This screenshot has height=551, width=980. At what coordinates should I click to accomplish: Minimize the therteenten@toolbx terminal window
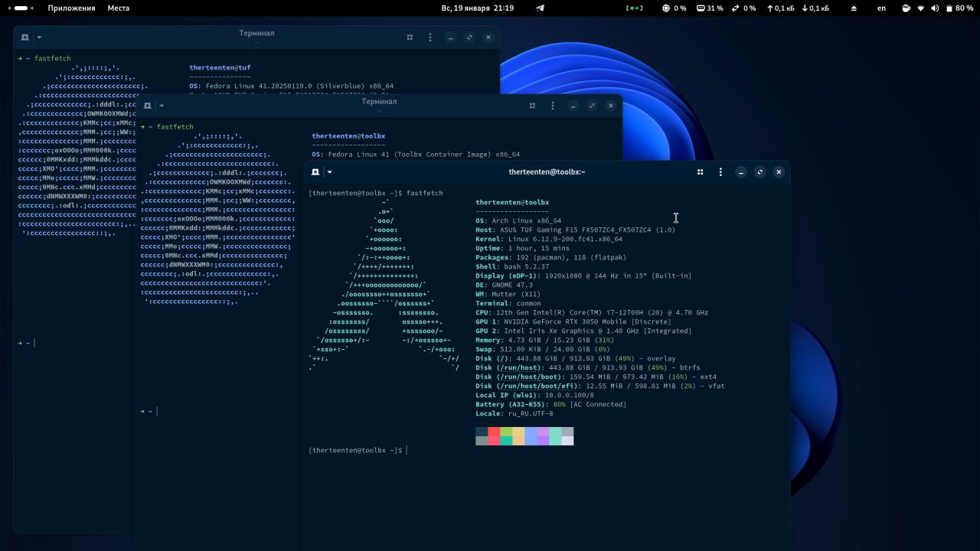(740, 172)
